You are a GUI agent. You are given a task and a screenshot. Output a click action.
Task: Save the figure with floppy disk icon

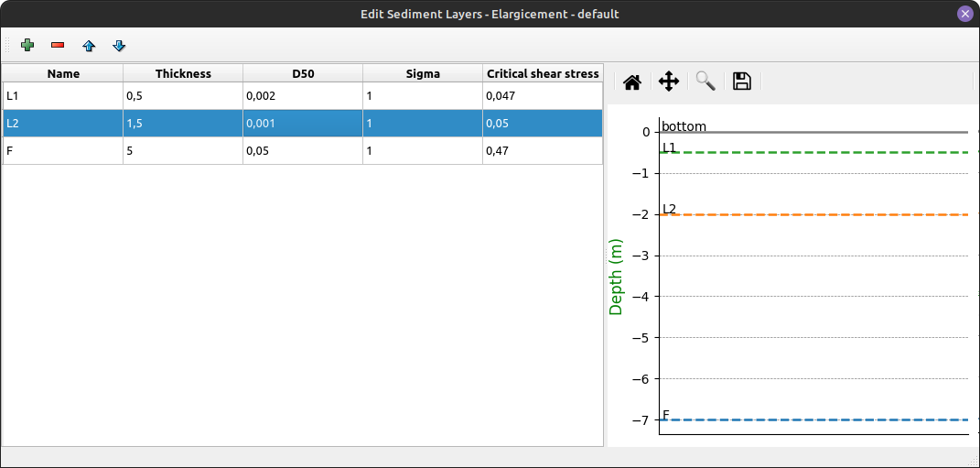click(x=742, y=82)
